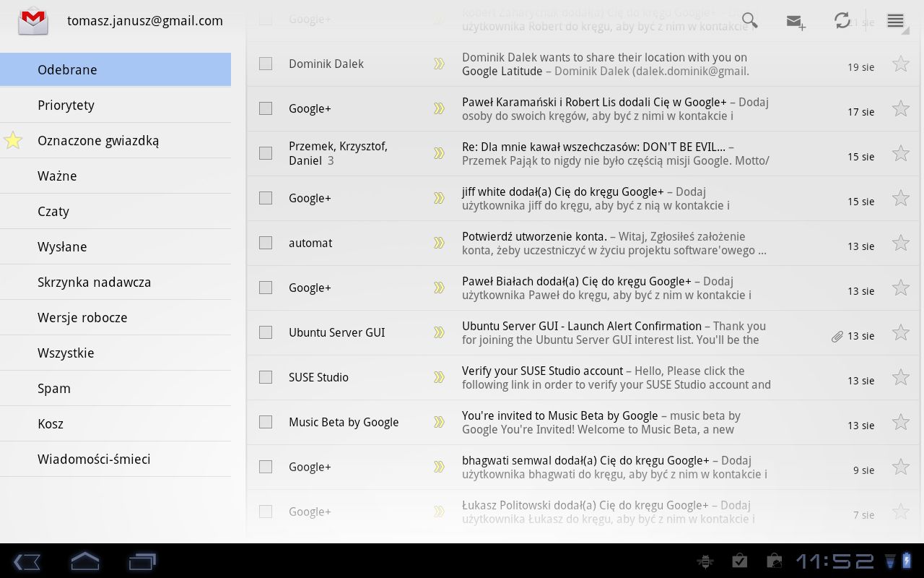924x578 pixels.
Task: Click the Gmail logo icon
Action: [x=33, y=21]
